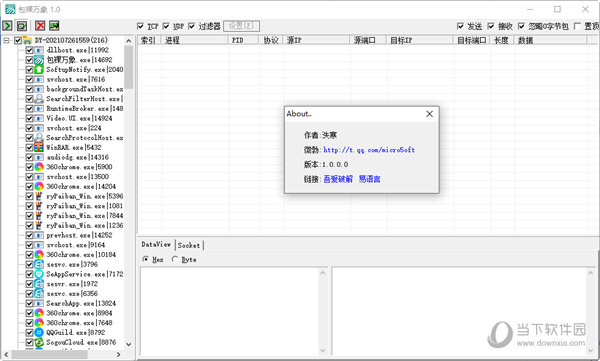Switch to the DataView tab

pos(156,244)
